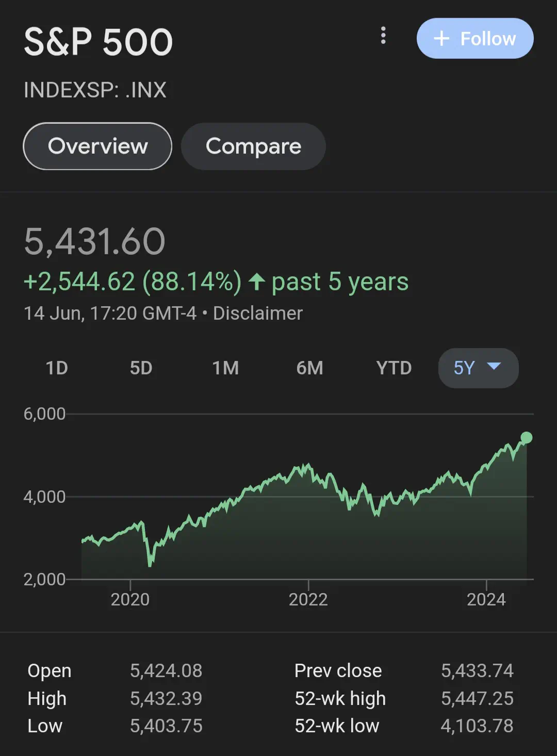Screen dimensions: 557x756
Task: Click the S&P 500 title heading
Action: click(x=98, y=42)
